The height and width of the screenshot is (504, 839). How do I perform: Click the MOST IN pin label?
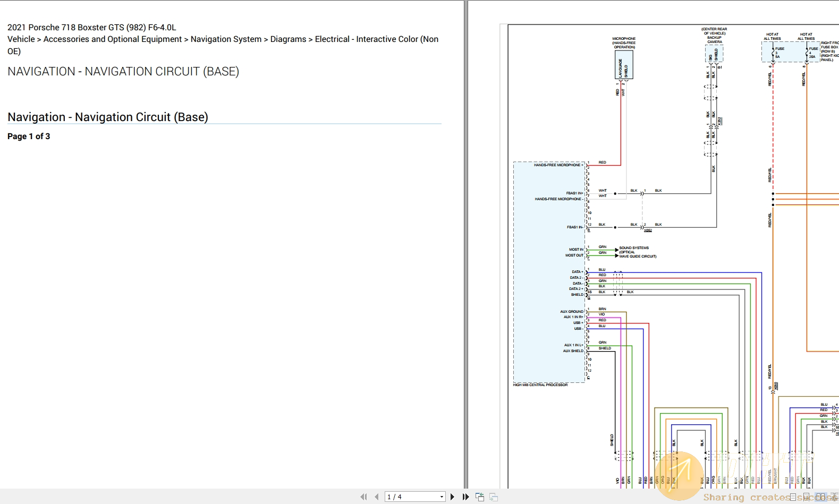coord(576,250)
